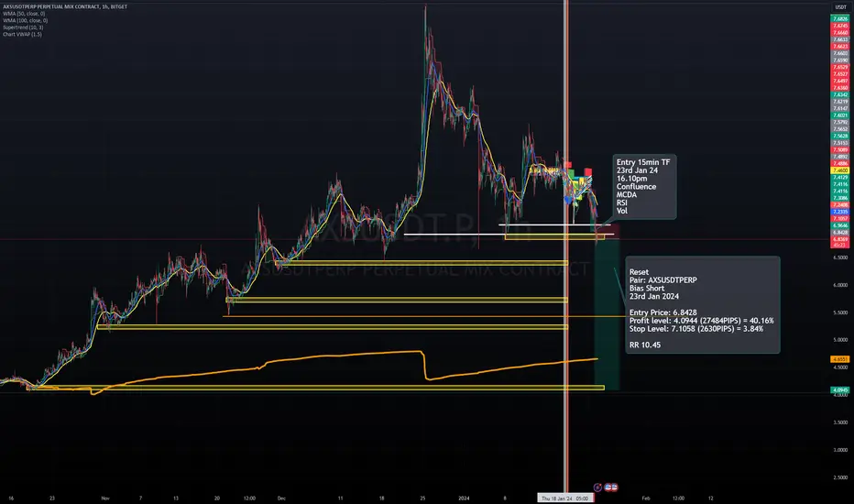The height and width of the screenshot is (504, 854).
Task: Select the Chart VWAP (1.5) indicator legend
Action: pyautogui.click(x=22, y=34)
